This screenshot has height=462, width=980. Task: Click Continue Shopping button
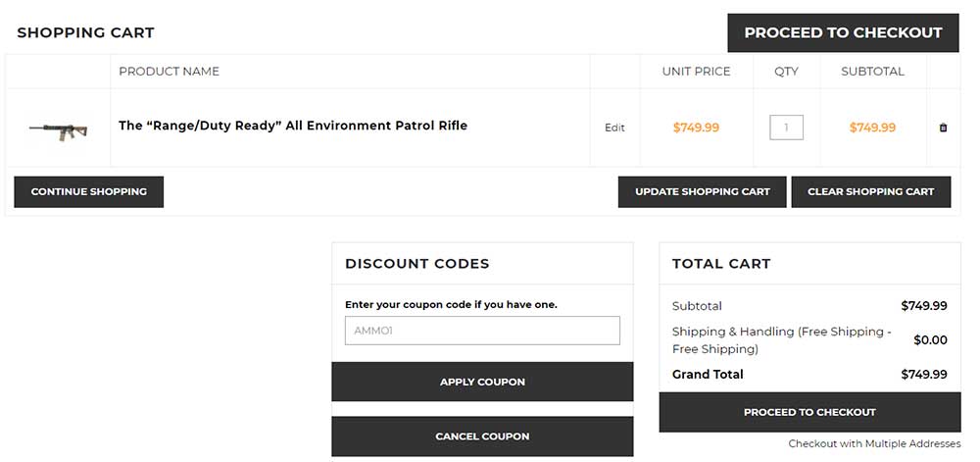click(89, 191)
